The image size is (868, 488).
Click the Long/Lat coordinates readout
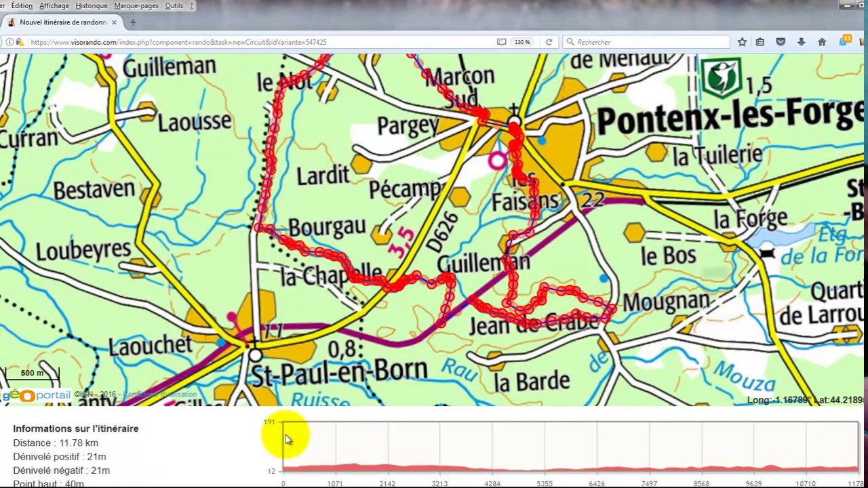pyautogui.click(x=806, y=400)
